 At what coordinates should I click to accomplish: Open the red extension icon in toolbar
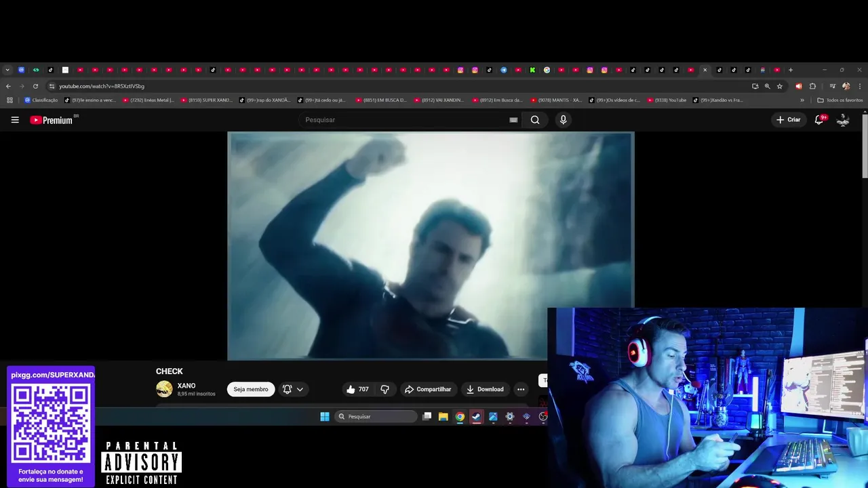798,86
